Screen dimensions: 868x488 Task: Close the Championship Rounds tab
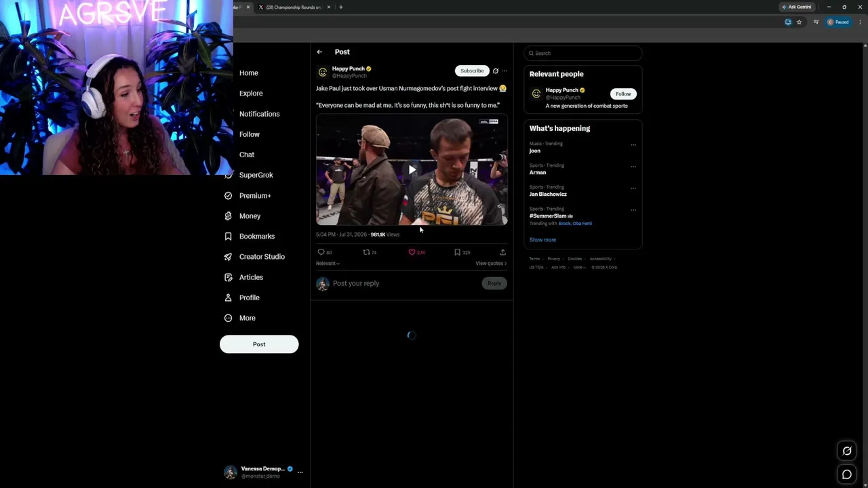[x=329, y=7]
